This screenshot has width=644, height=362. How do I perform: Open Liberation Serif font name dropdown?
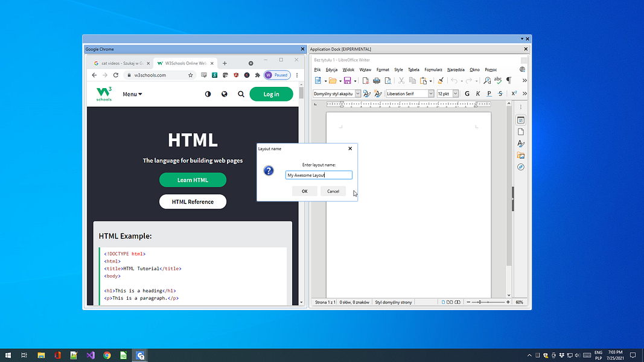pos(431,94)
